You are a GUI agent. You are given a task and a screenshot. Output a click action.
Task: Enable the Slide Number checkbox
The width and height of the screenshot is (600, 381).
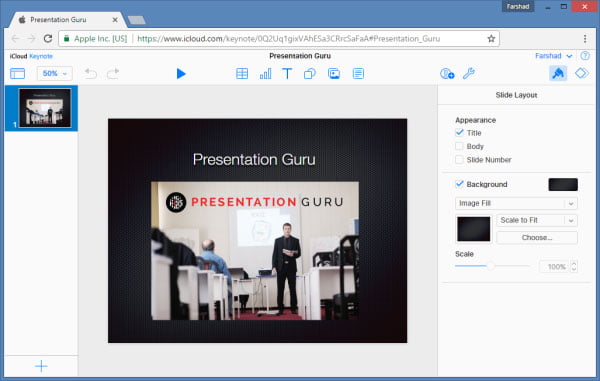(459, 160)
